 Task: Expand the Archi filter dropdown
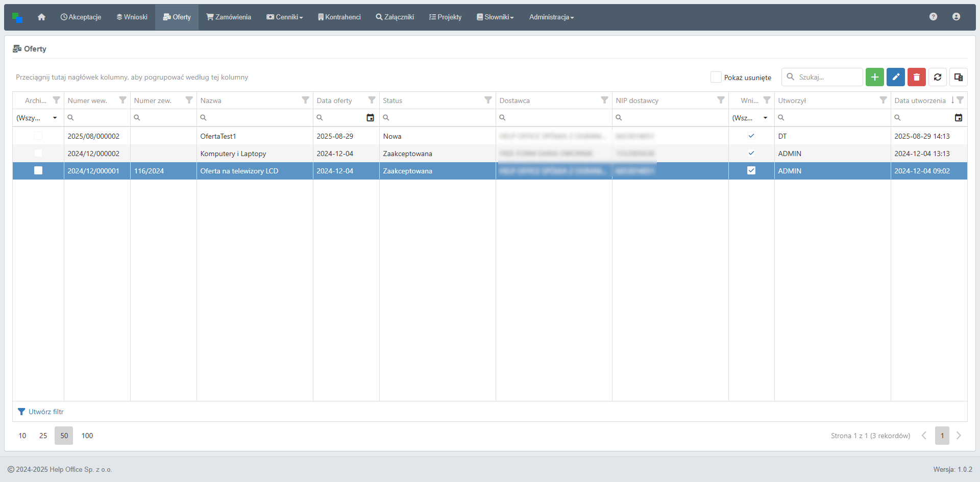55,118
